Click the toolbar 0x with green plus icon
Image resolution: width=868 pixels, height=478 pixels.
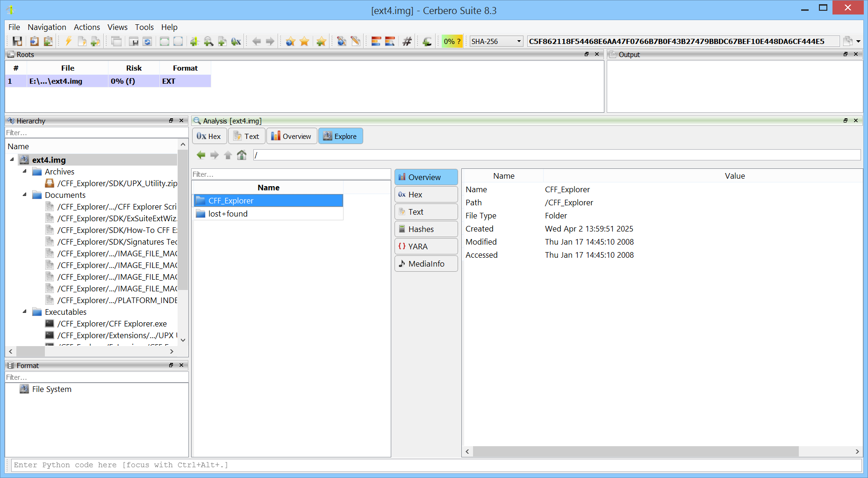tap(236, 41)
